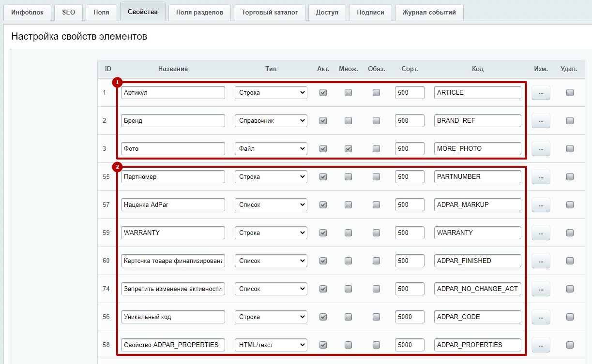Change type dropdown of Наценка AdPar
This screenshot has width=592, height=364.
271,205
